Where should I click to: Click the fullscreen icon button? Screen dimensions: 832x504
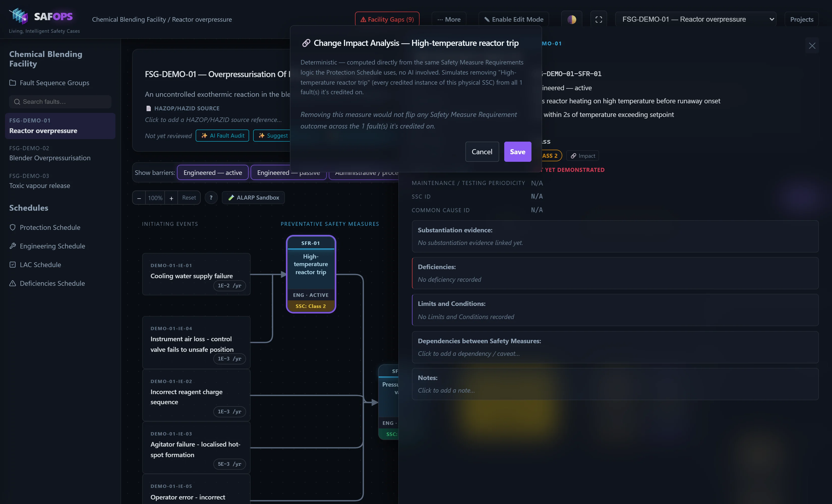coord(599,20)
